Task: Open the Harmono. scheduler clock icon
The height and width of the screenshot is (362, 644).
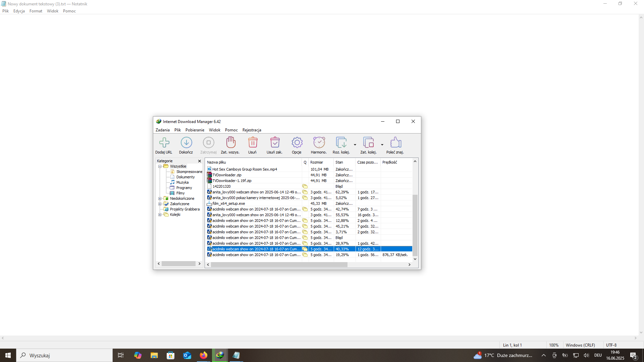Action: (319, 143)
